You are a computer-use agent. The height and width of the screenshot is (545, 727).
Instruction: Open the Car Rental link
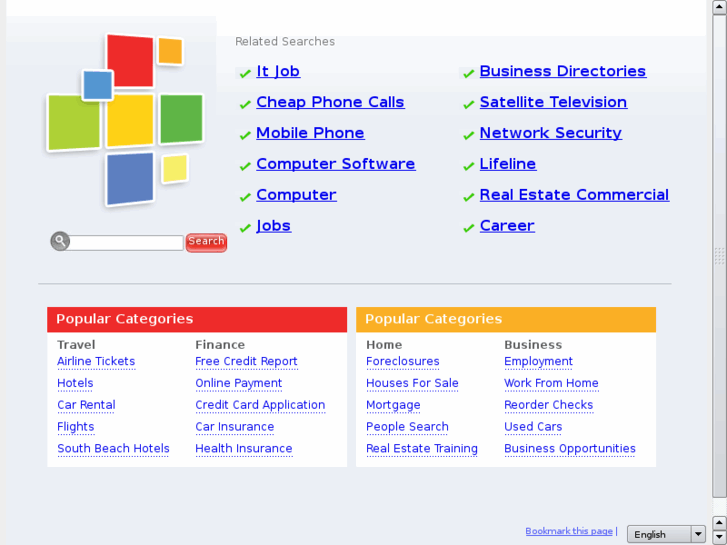point(86,405)
